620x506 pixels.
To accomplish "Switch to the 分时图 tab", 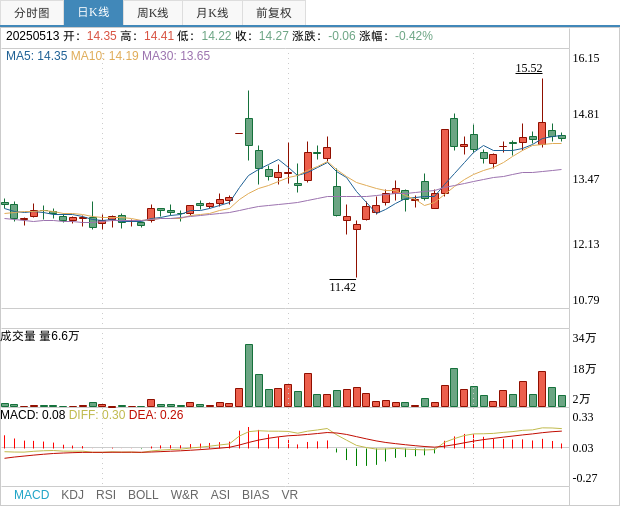I will point(32,13).
